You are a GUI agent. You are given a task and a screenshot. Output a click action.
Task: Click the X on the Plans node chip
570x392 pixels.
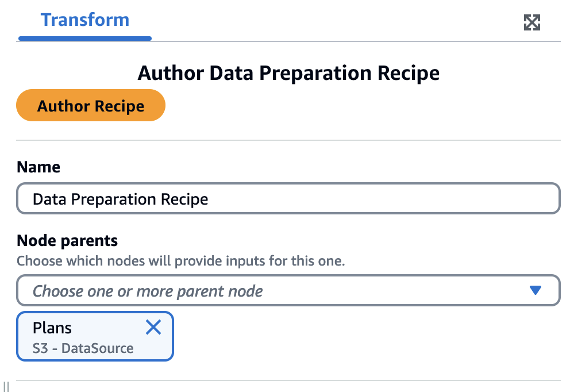coord(153,327)
